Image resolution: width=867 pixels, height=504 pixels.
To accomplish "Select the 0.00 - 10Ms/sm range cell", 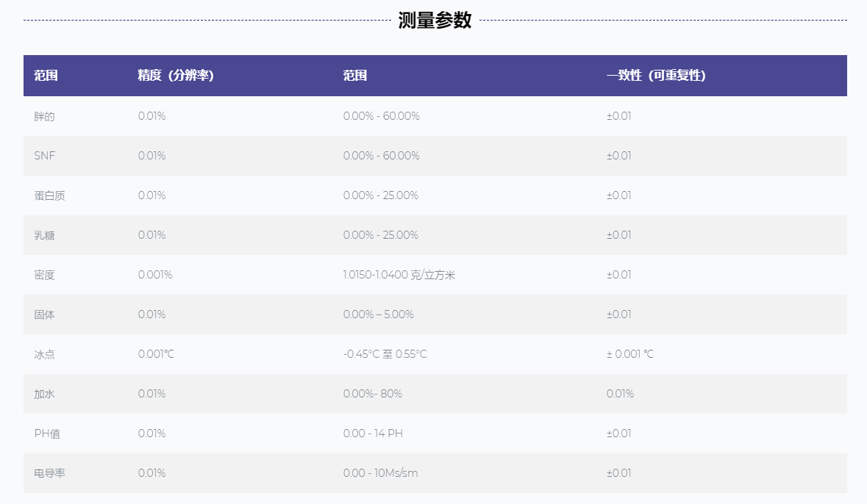I will coord(380,473).
